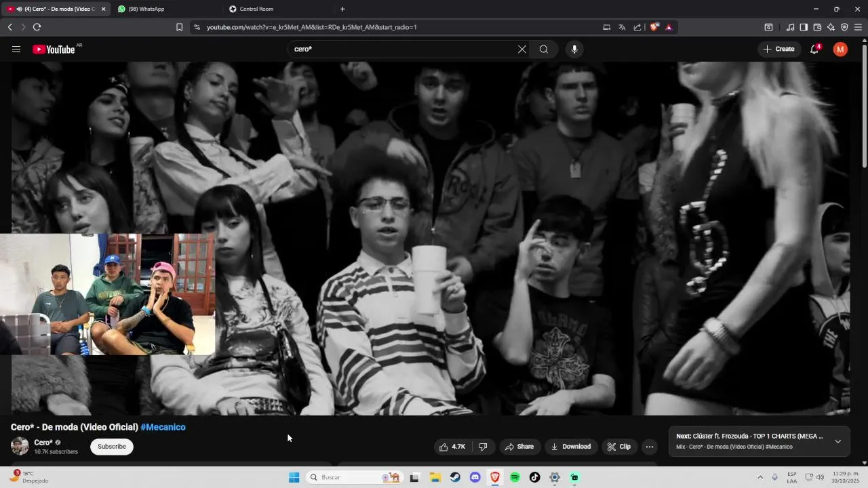Click the taskbar Buscar search box
The image size is (868, 488).
354,477
